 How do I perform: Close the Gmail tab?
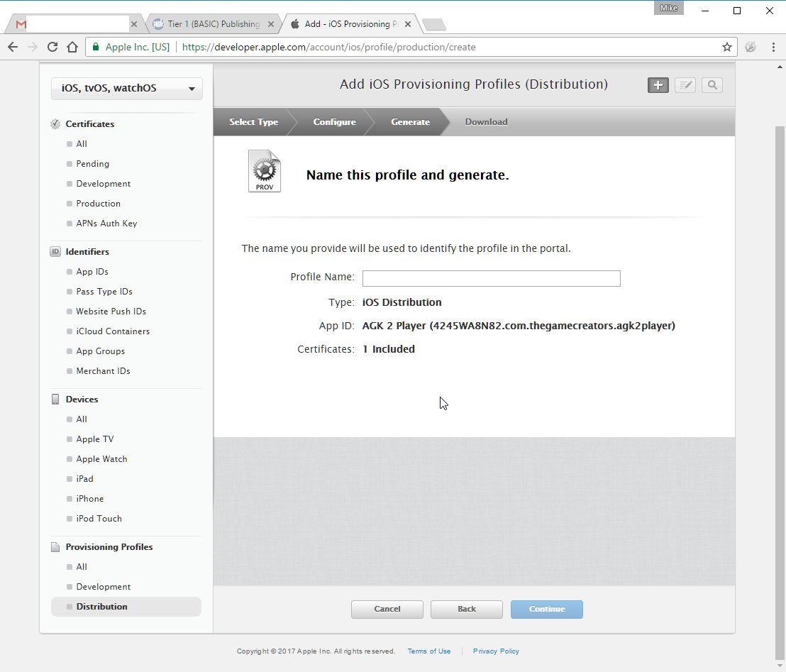coord(134,24)
